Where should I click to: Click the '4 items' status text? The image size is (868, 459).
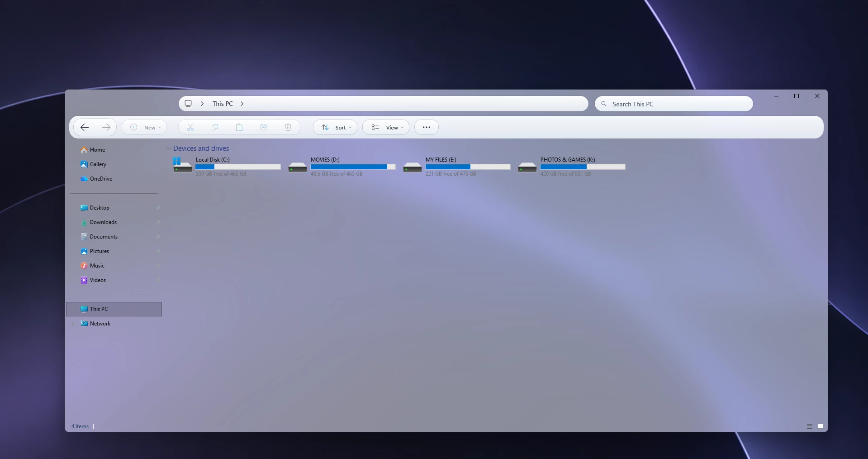(80, 426)
